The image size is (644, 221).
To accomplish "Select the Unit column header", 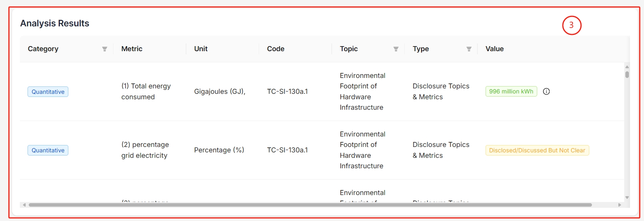I will coord(201,49).
